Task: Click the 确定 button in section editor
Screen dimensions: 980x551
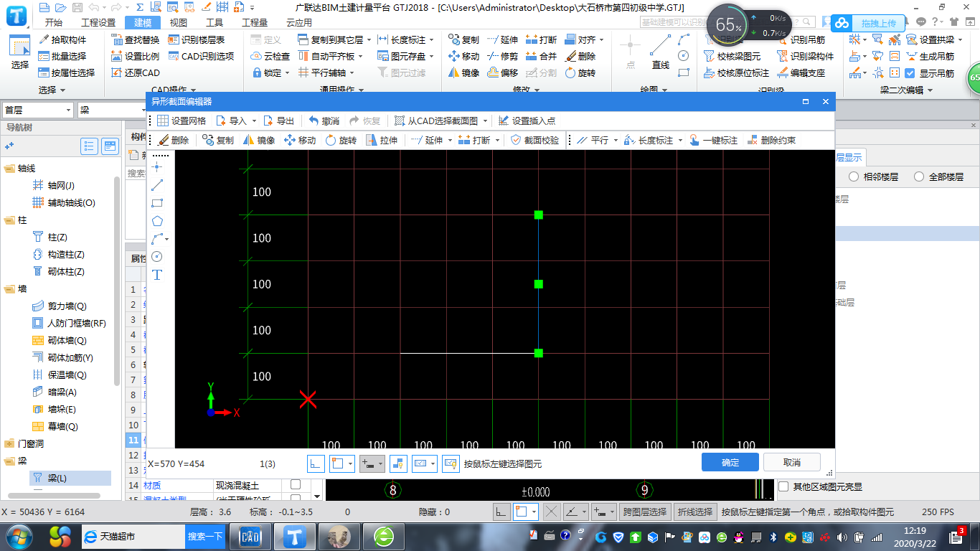Action: pos(730,462)
